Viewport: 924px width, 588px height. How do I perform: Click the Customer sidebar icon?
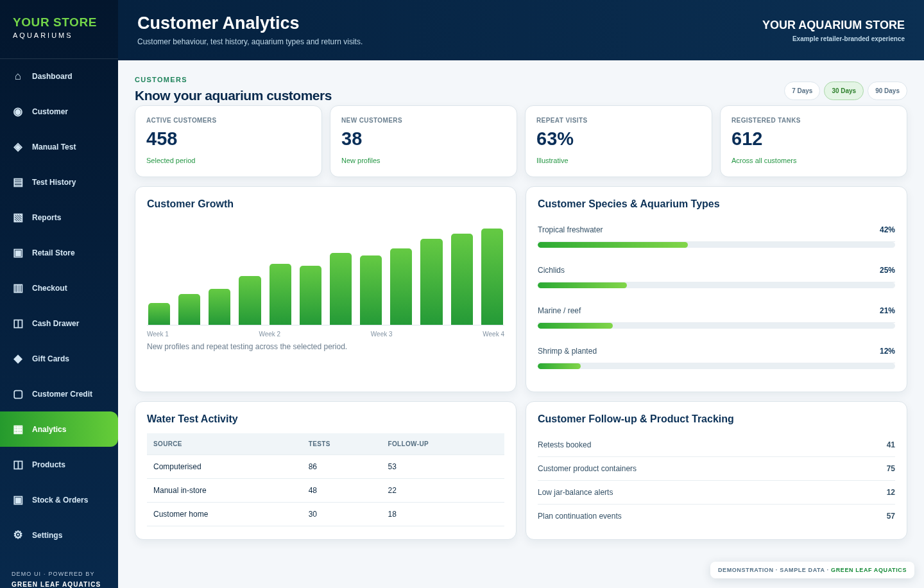point(18,112)
